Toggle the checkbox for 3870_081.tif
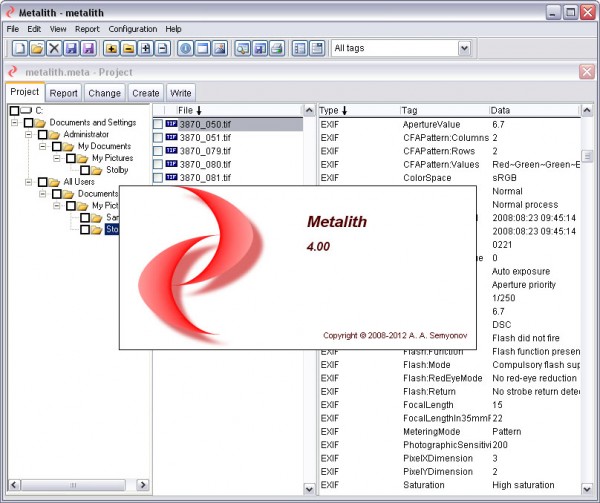Image resolution: width=600 pixels, height=503 pixels. click(158, 178)
